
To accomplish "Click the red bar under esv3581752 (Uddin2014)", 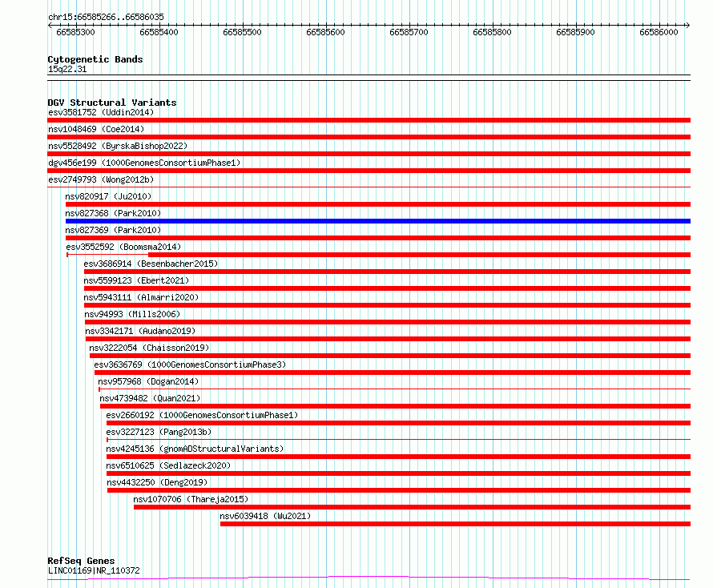I will (369, 120).
